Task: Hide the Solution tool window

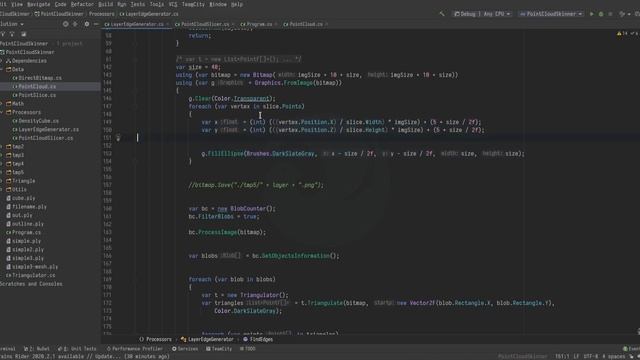Action: tap(96, 24)
